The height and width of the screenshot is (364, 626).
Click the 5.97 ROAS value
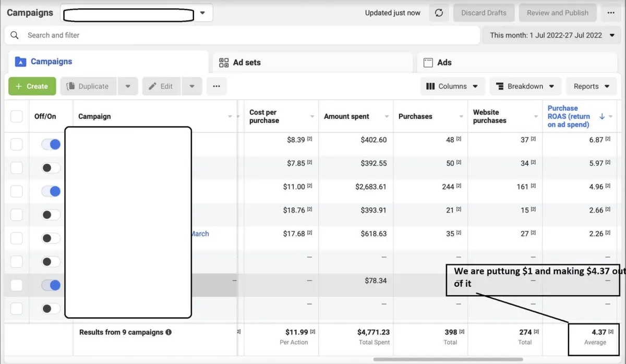tap(596, 163)
